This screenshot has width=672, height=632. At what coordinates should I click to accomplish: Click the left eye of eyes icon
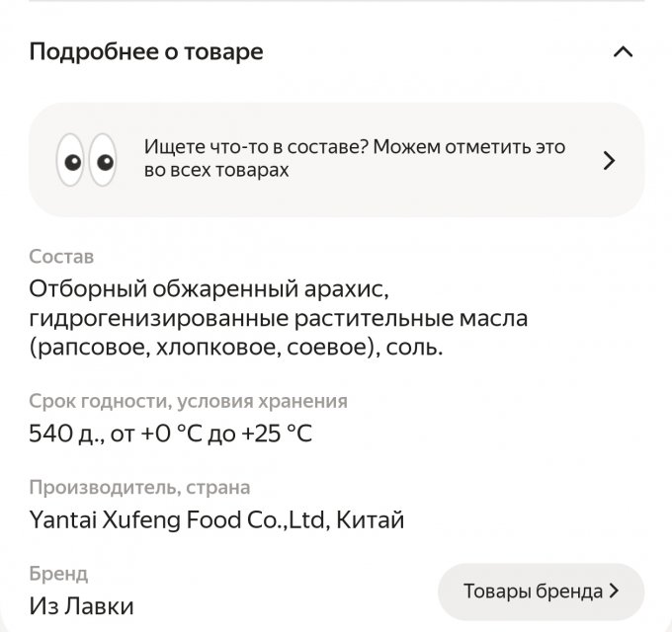[x=71, y=160]
